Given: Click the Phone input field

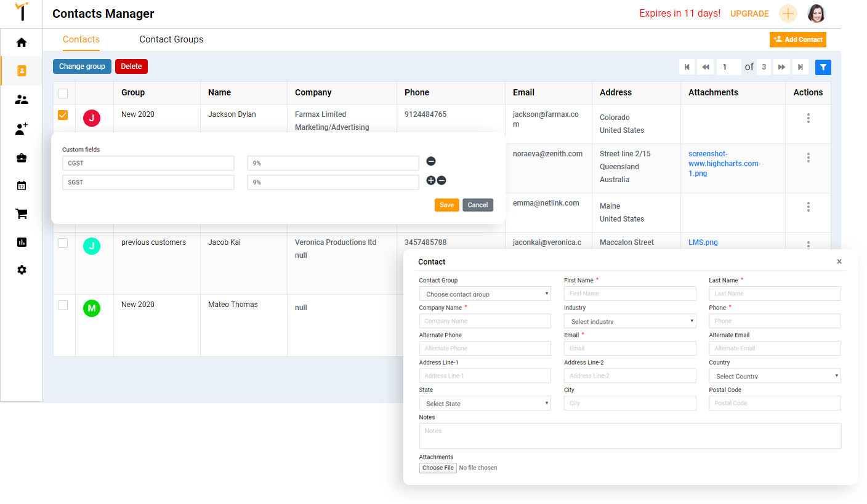Looking at the screenshot, I should [x=775, y=321].
